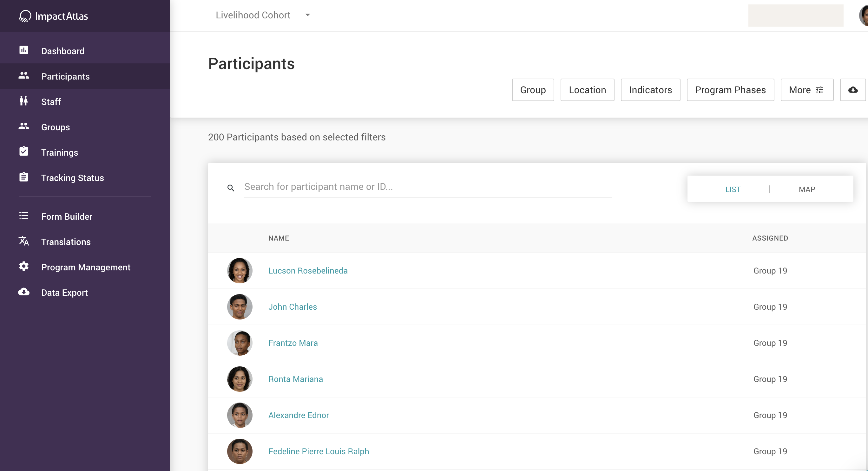The width and height of the screenshot is (868, 471).
Task: Click the search magnifier icon
Action: [x=231, y=188]
